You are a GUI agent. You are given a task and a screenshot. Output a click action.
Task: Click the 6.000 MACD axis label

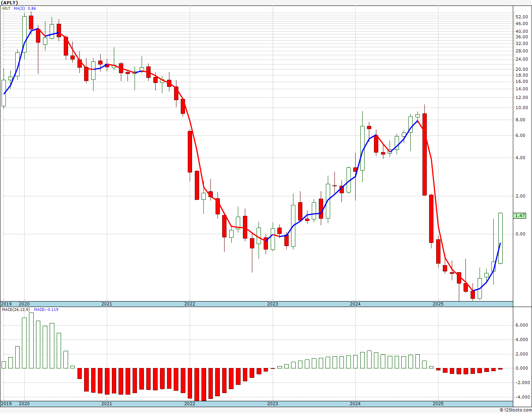522,325
